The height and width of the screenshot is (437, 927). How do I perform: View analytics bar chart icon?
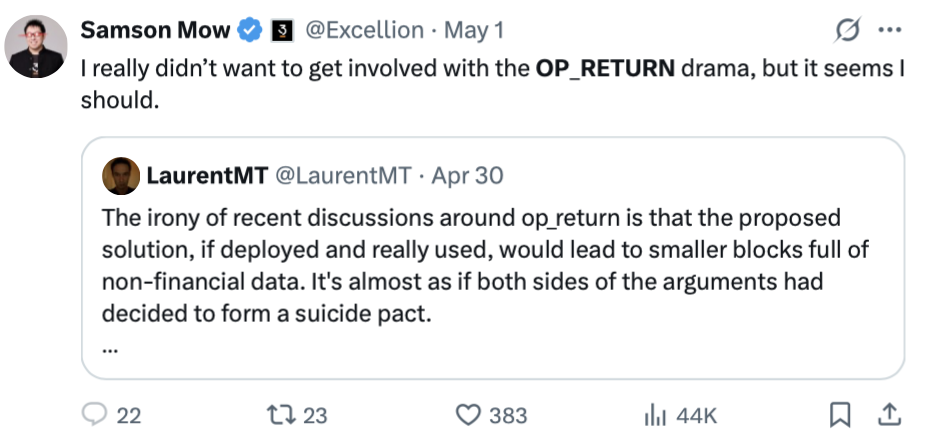tap(655, 414)
